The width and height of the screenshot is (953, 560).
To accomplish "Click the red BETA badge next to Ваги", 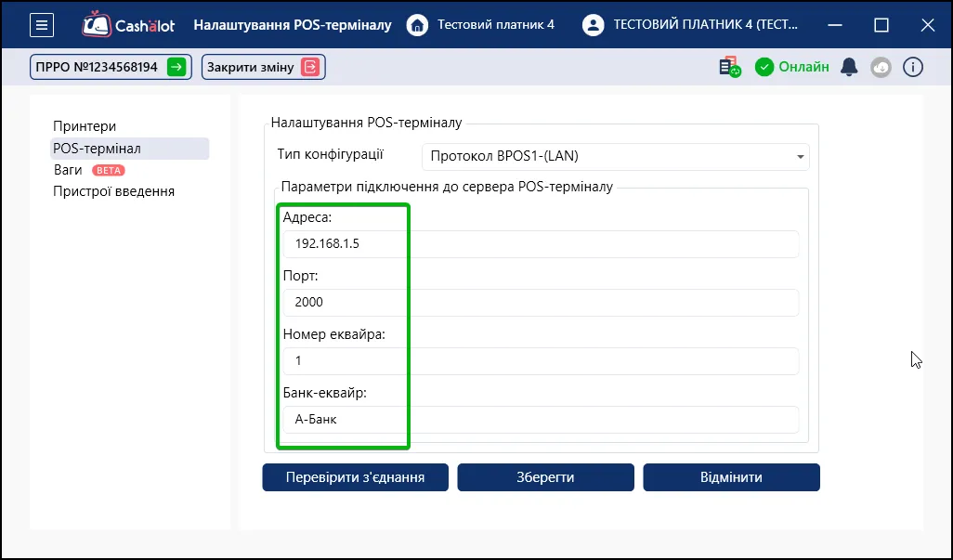I will [x=108, y=170].
